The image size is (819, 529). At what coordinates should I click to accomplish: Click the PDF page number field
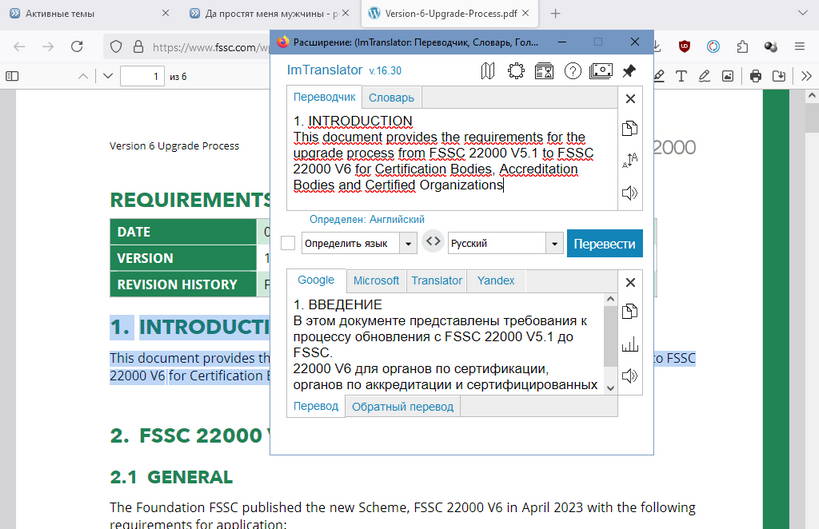coord(143,76)
